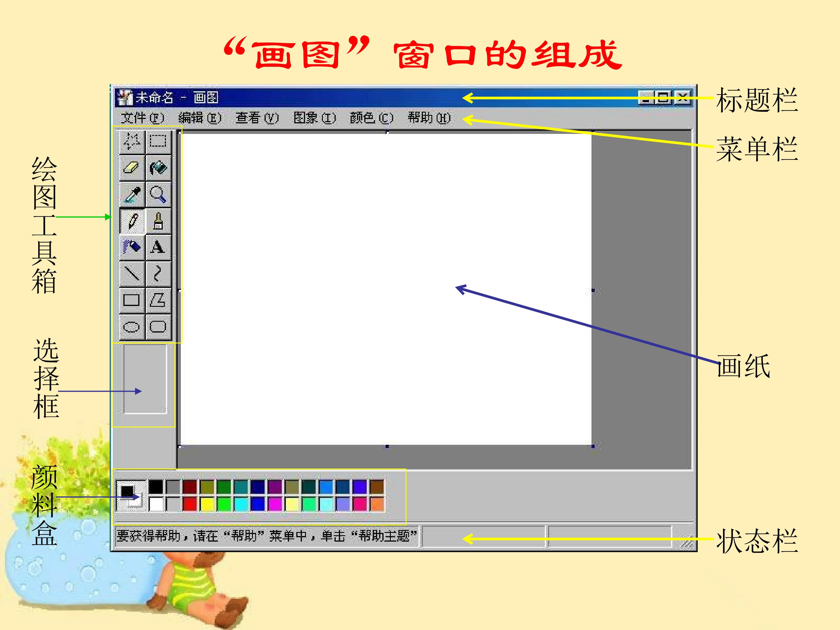Pick the periwinkle palette swatch
The image size is (840, 630).
pyautogui.click(x=342, y=504)
